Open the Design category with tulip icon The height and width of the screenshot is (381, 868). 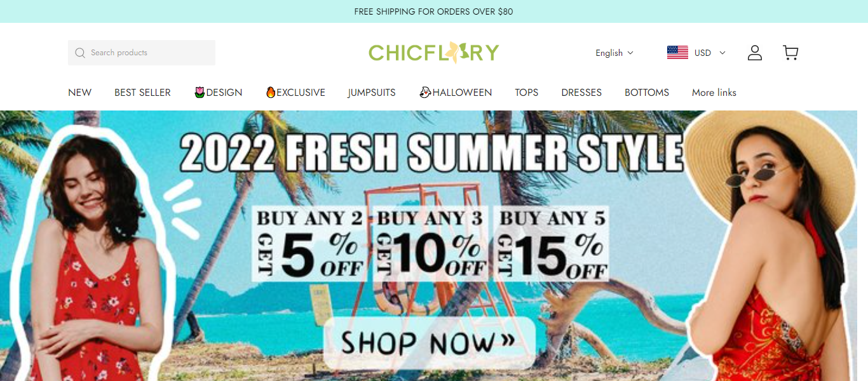coord(218,93)
